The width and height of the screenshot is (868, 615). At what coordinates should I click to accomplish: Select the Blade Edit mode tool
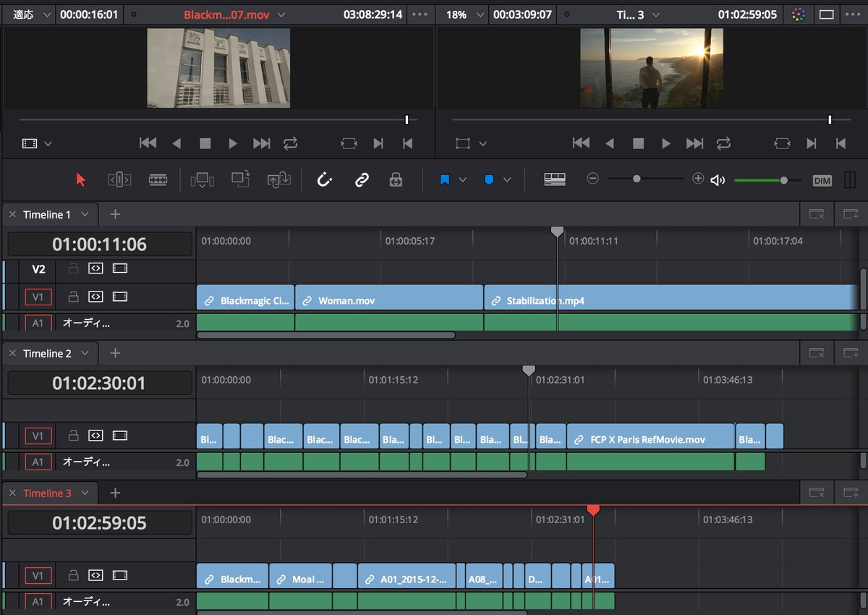point(158,179)
